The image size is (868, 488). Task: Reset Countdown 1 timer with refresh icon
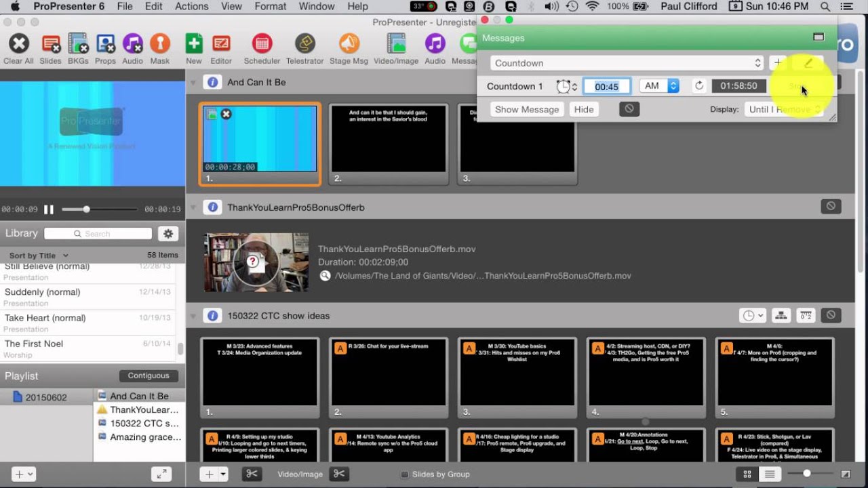pos(699,86)
